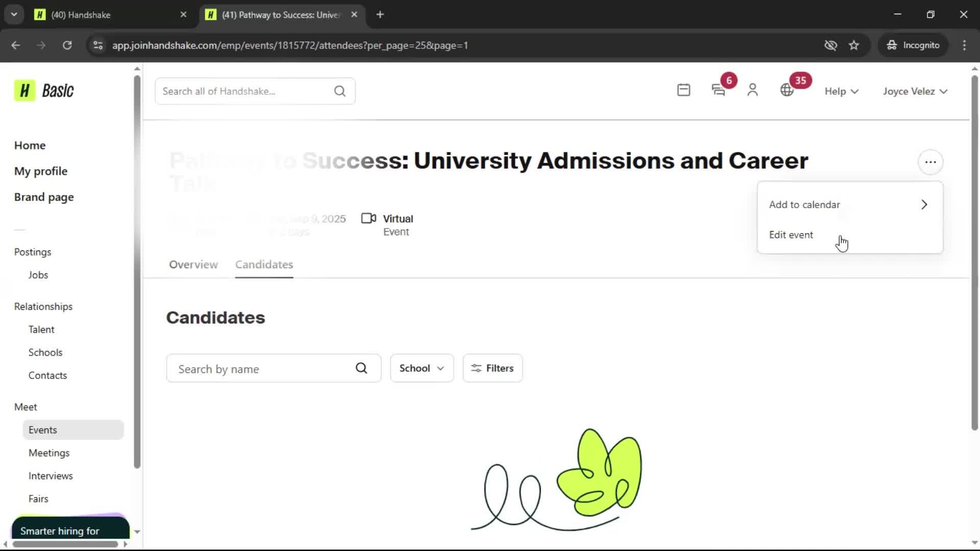Click the Incognito indicator

(x=913, y=45)
